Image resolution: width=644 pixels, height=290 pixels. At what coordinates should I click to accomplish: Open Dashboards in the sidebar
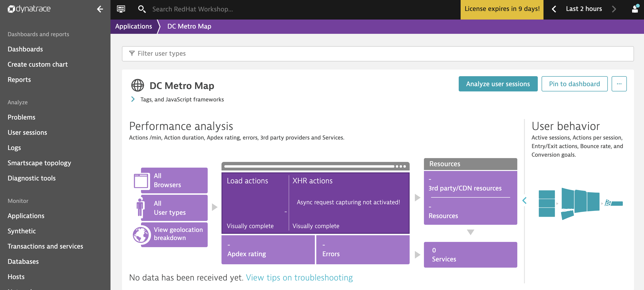pyautogui.click(x=25, y=49)
